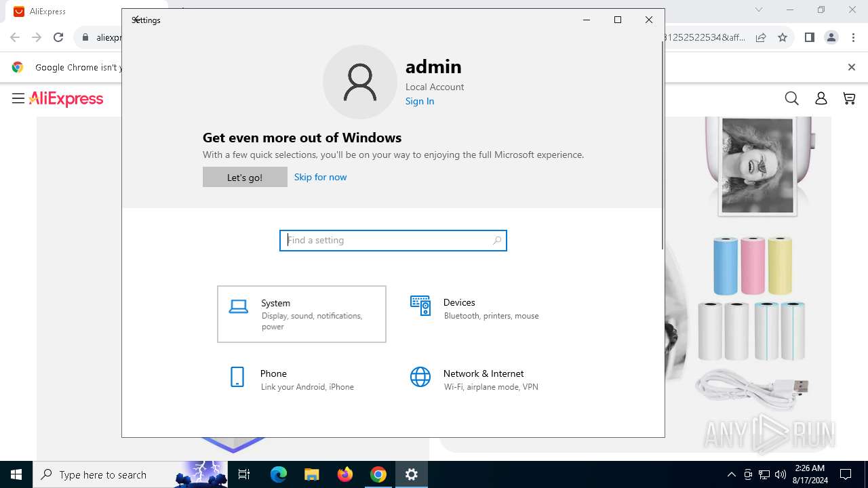
Task: Click Sign In link under Local Account
Action: pos(420,101)
